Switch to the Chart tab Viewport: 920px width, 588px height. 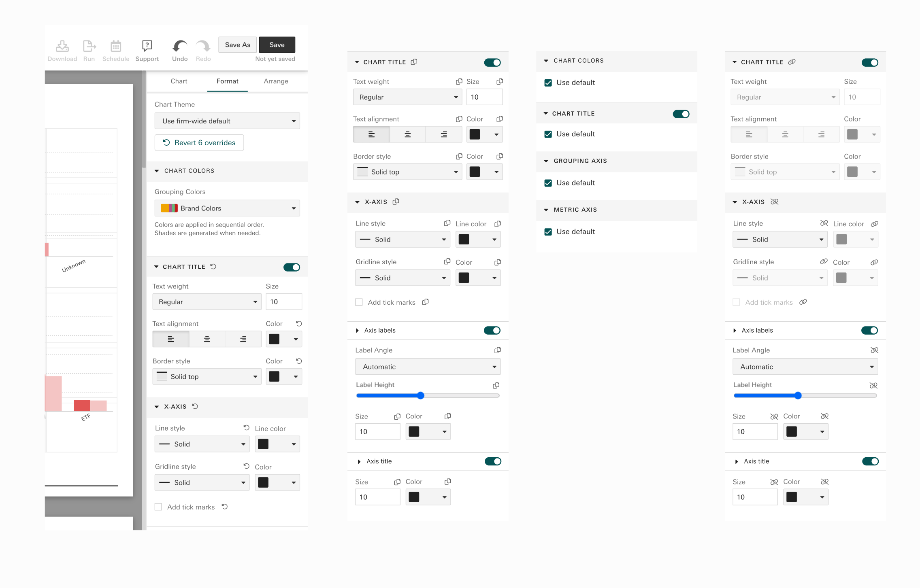(179, 81)
